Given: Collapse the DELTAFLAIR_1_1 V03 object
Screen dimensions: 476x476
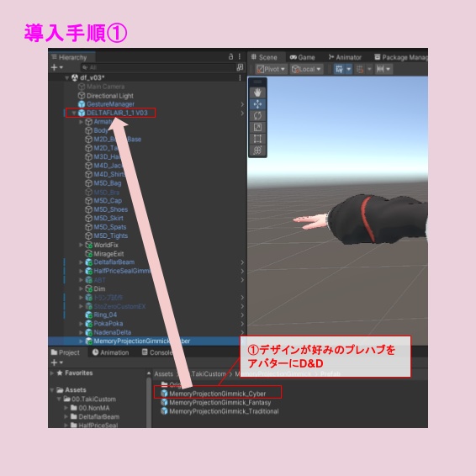Looking at the screenshot, I should (74, 113).
